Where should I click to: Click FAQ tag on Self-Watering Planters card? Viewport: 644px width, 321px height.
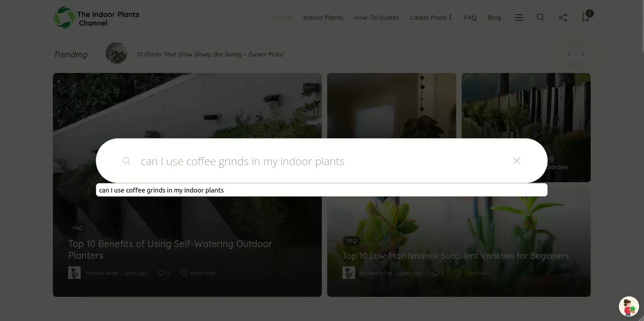pyautogui.click(x=78, y=228)
